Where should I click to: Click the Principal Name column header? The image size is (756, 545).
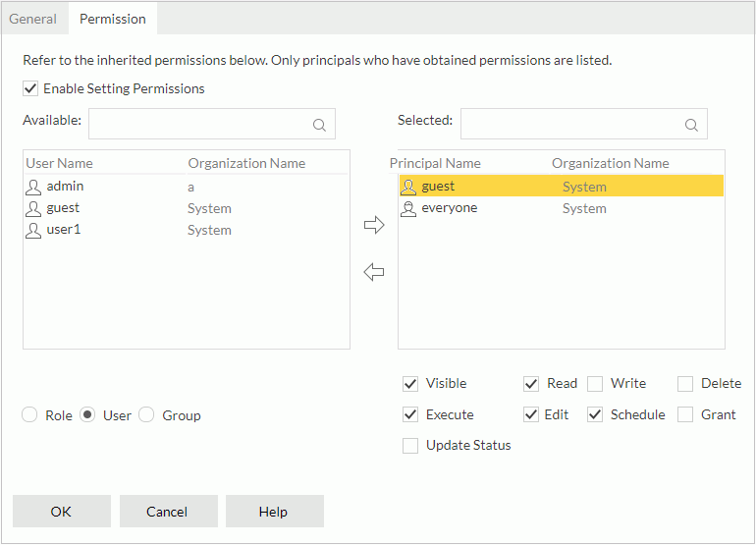point(435,163)
